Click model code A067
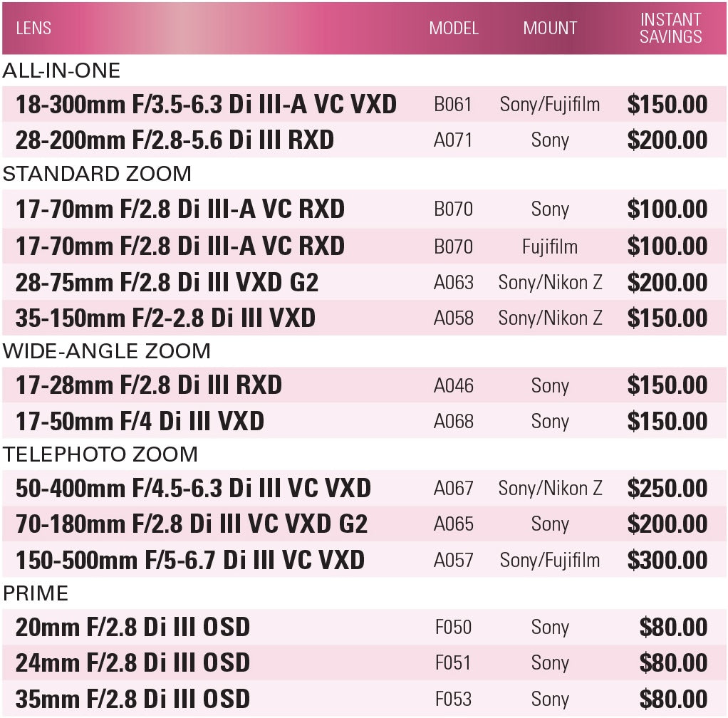Image resolution: width=728 pixels, height=718 pixels. (453, 489)
